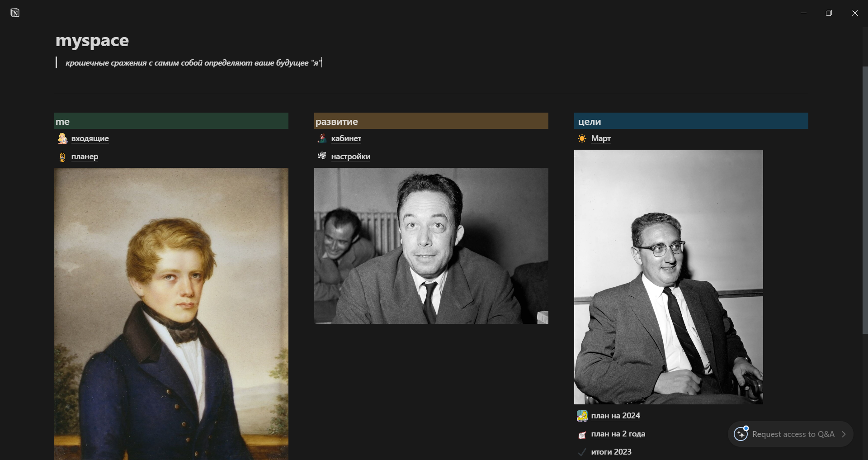Click the vertical page scrollbar
Image resolution: width=868 pixels, height=460 pixels.
pyautogui.click(x=865, y=200)
